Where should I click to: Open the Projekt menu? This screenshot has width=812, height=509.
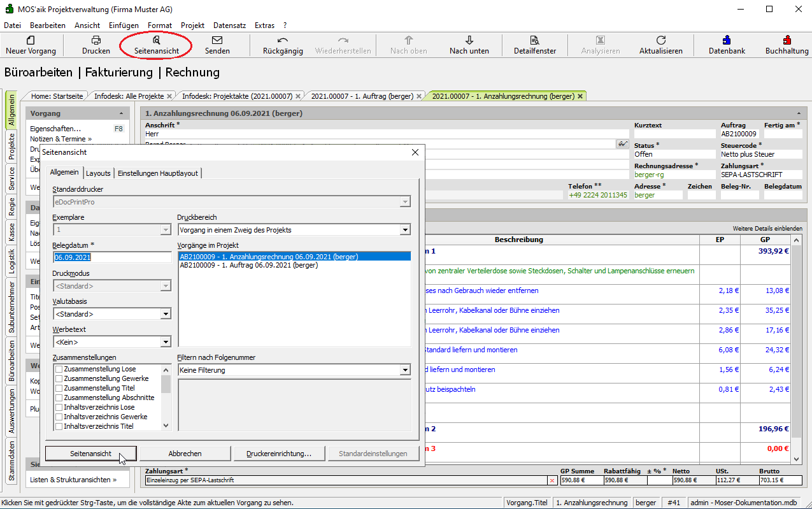coord(192,25)
